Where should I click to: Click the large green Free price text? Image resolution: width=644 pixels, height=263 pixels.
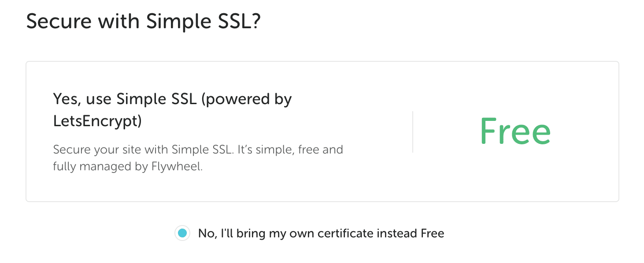point(515,131)
